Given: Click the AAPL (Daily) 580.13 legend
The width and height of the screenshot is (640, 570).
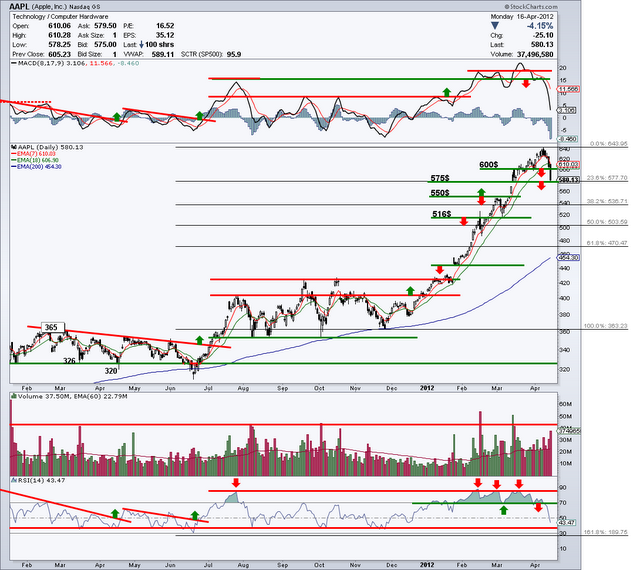Looking at the screenshot, I should pos(51,147).
